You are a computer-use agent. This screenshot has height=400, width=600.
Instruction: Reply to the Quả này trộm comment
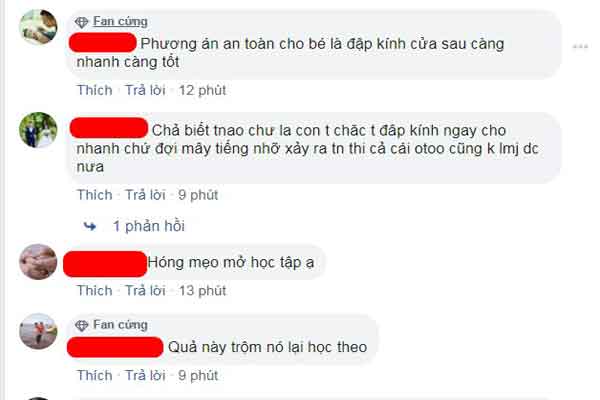click(145, 376)
